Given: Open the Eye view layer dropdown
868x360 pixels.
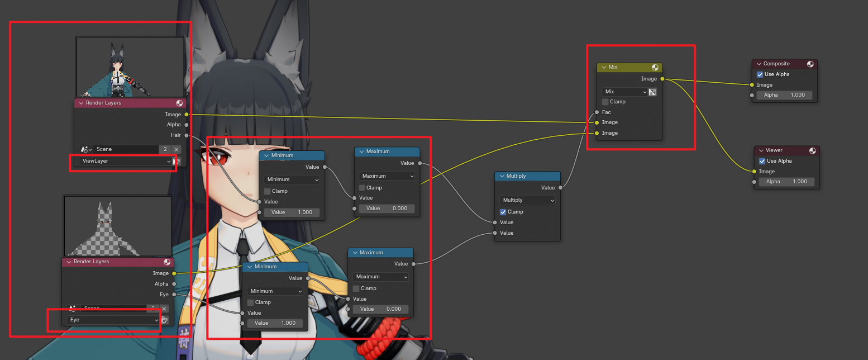Looking at the screenshot, I should pyautogui.click(x=113, y=320).
